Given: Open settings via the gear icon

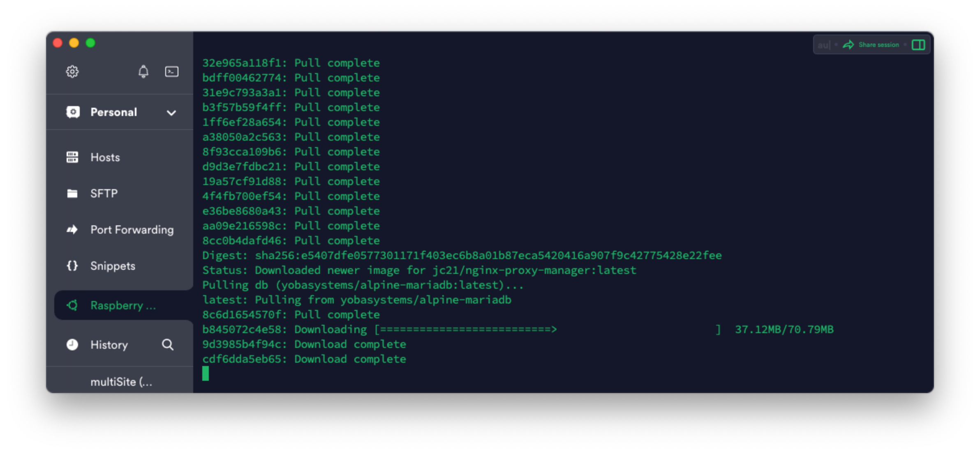Looking at the screenshot, I should (x=72, y=72).
